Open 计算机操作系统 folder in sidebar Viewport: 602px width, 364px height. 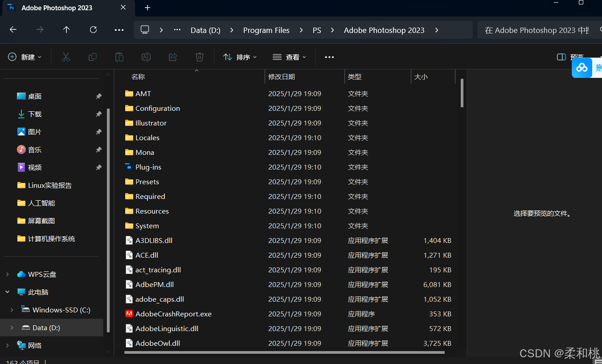pos(51,239)
